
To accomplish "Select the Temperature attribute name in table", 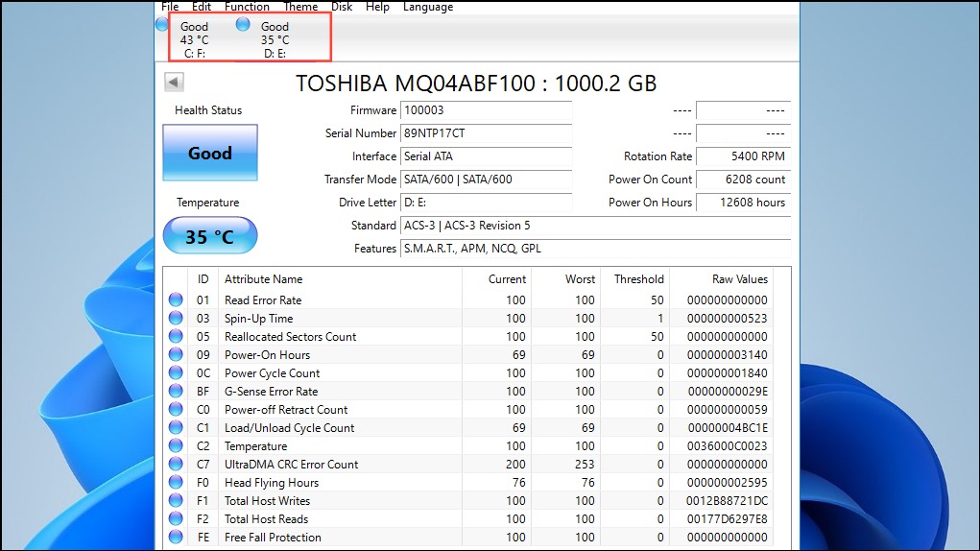I will (256, 446).
